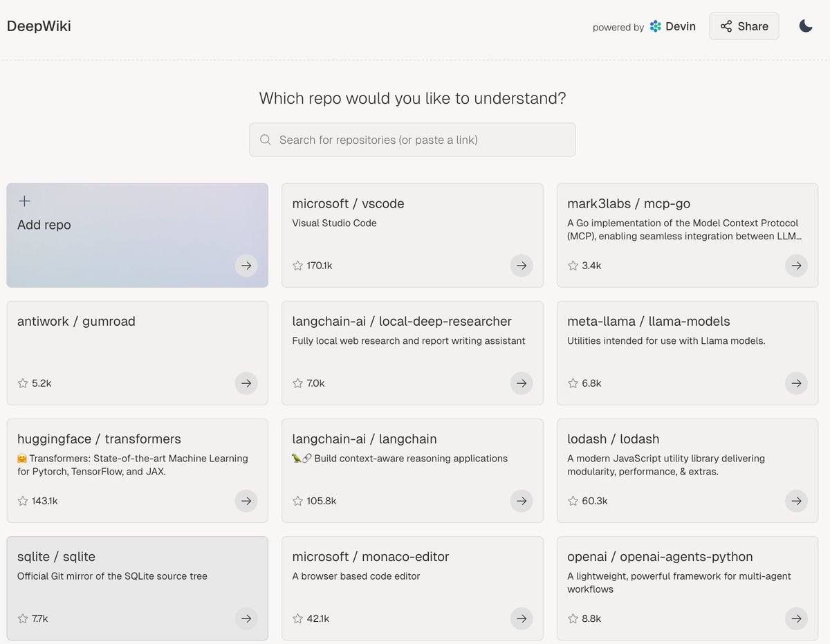This screenshot has height=644, width=830.
Task: Open the arrow on microsoft / monaco-editor card
Action: point(522,618)
